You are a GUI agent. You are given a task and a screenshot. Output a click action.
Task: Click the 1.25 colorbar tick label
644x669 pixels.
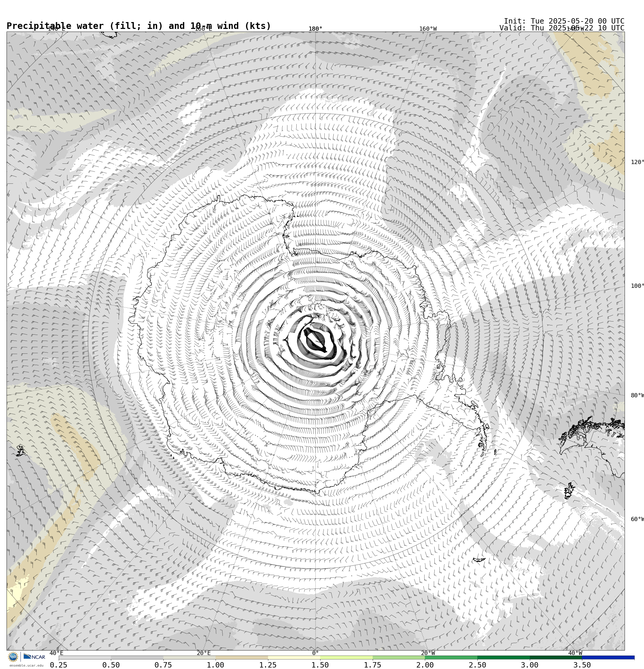click(x=268, y=665)
